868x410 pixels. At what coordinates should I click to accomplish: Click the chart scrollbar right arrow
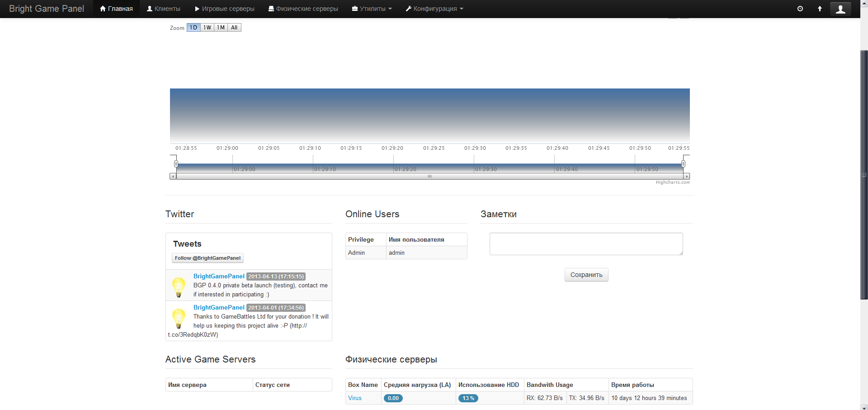687,176
